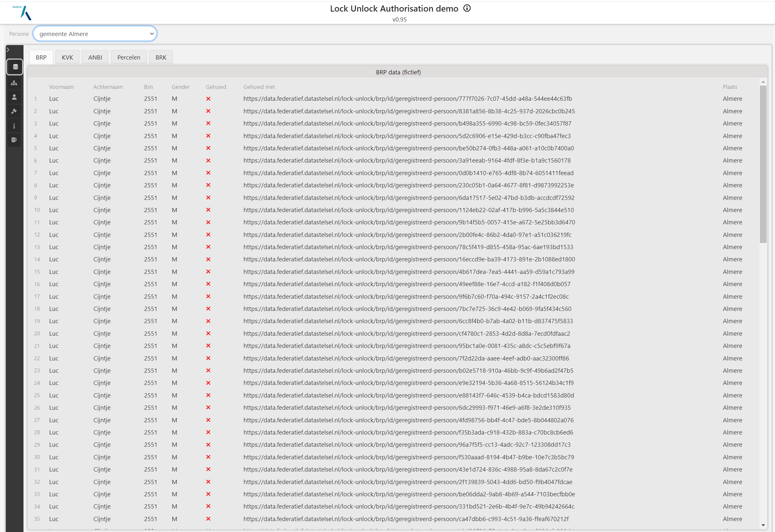Open the URL ending 7f2d22da-aaee-4eef-adb0-aac32300ff86
The width and height of the screenshot is (775, 532).
406,358
